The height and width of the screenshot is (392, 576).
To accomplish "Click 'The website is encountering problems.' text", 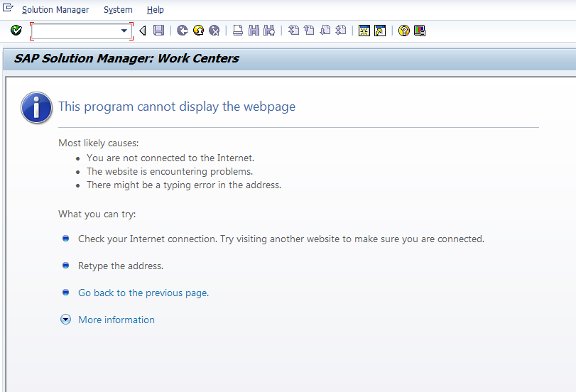I will 170,172.
